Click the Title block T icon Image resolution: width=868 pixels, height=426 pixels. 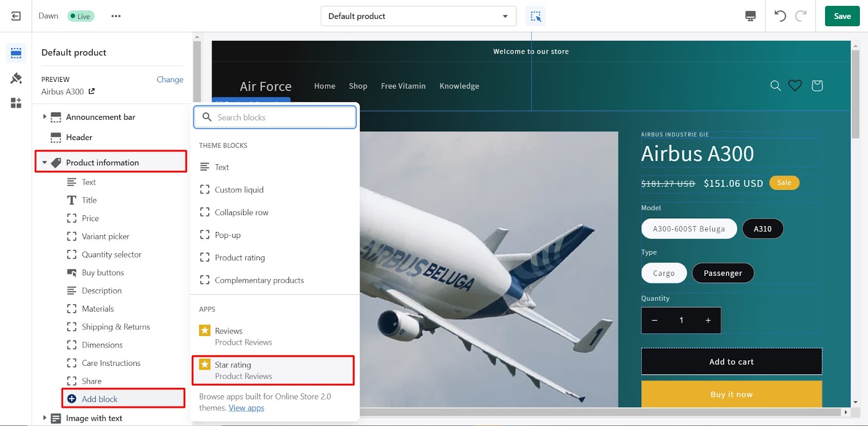[72, 200]
